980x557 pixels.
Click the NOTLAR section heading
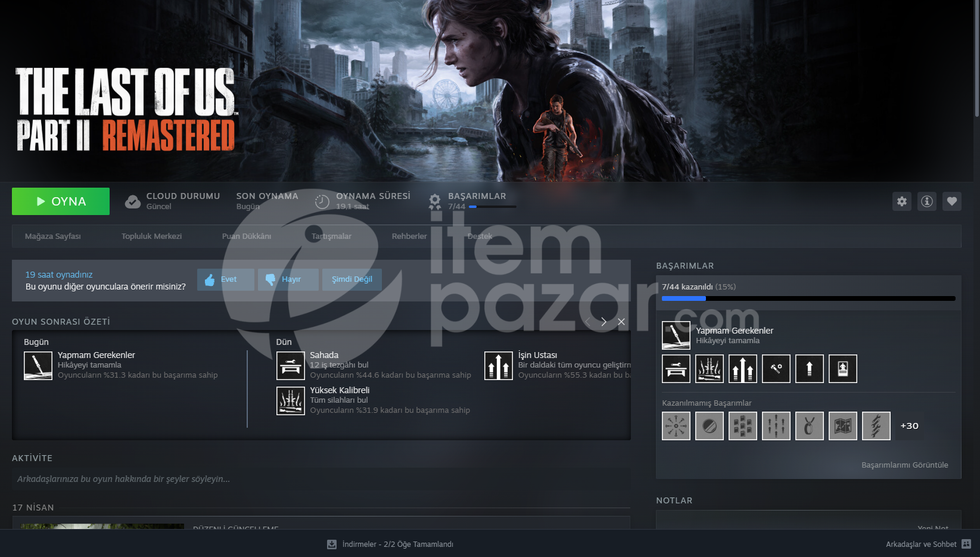pyautogui.click(x=674, y=500)
